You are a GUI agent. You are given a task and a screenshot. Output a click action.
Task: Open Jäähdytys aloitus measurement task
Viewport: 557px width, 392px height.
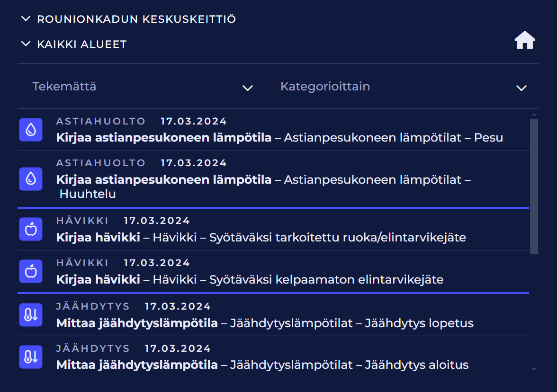coord(262,365)
